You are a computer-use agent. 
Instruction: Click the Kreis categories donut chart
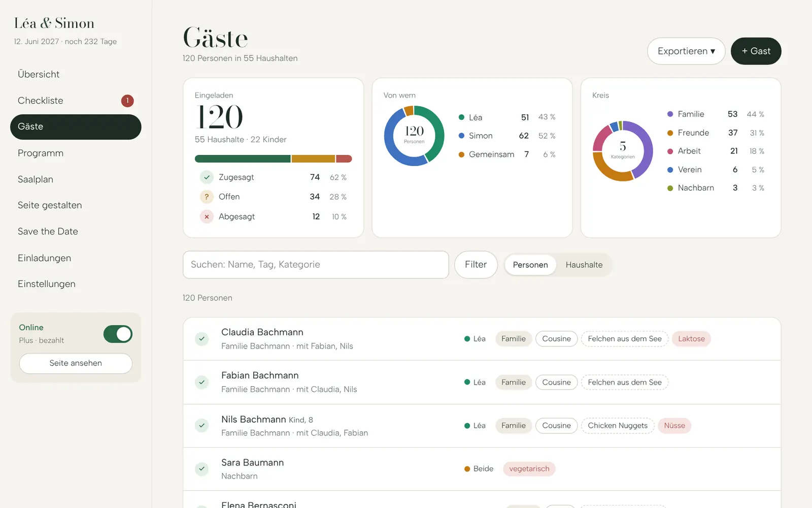tap(623, 151)
